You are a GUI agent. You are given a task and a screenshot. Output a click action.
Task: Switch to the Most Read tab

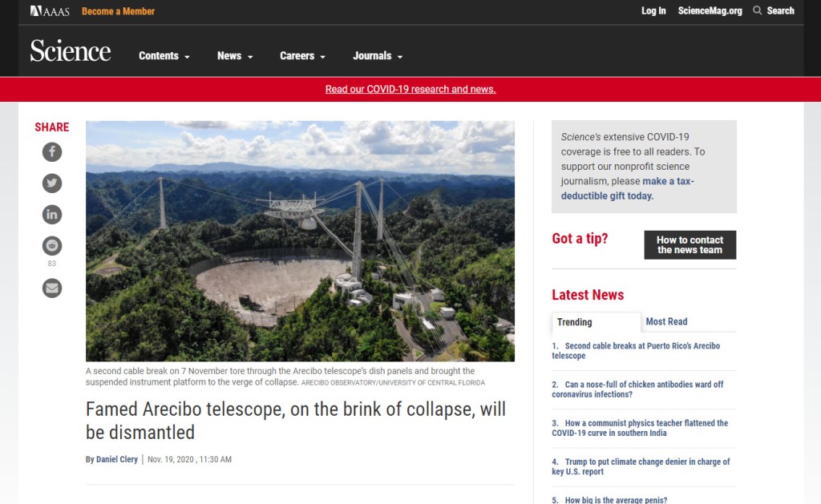tap(666, 321)
